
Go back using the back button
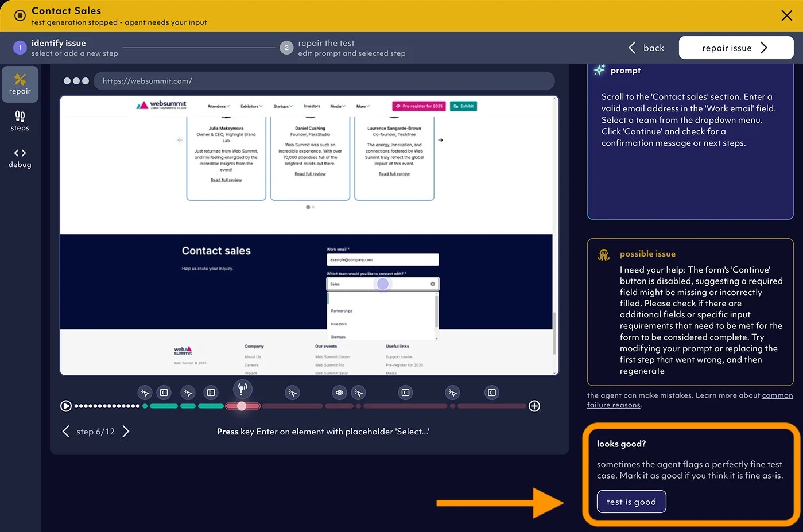pos(646,48)
